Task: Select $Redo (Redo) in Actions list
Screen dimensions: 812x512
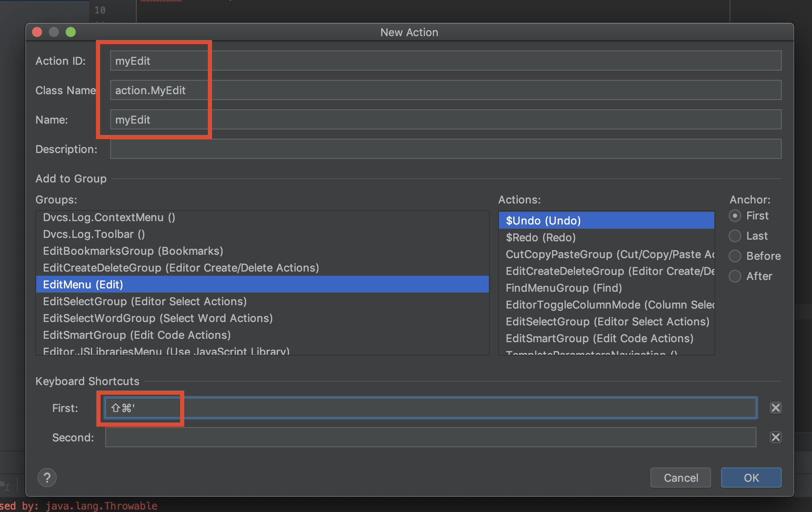Action: [x=541, y=238]
